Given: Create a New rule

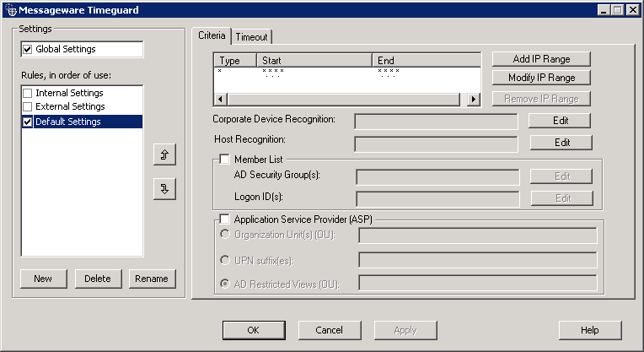Looking at the screenshot, I should coord(43,279).
